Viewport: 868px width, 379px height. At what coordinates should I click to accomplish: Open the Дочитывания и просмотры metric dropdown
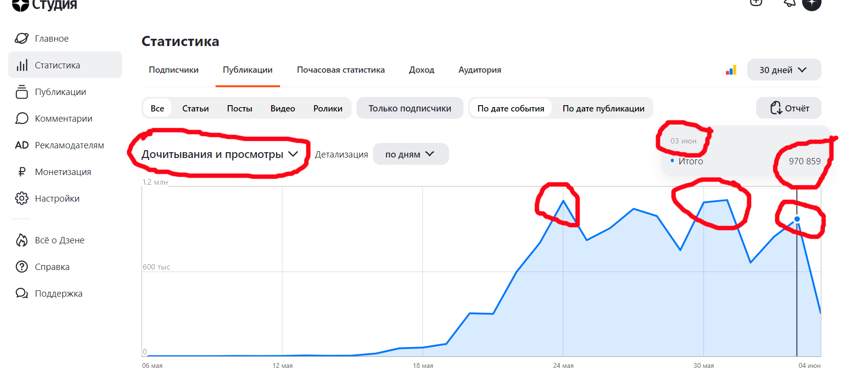(219, 154)
